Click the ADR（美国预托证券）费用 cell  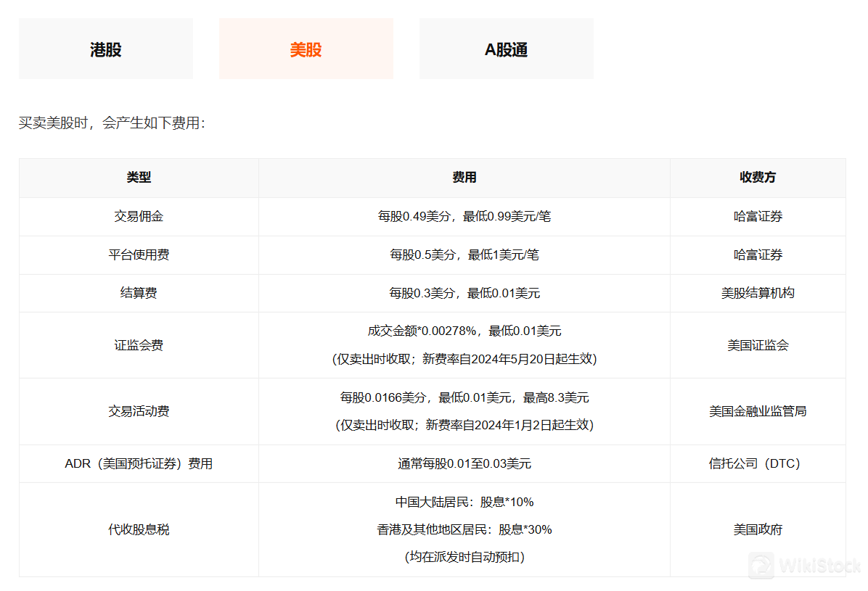[138, 463]
